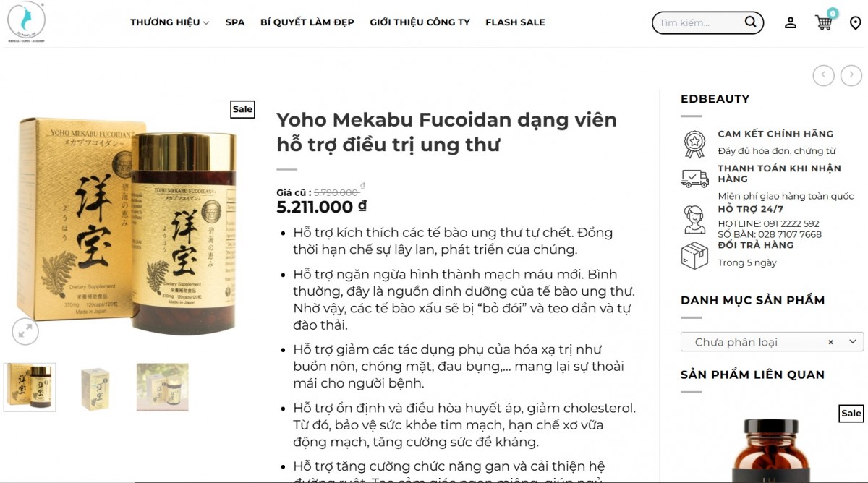Select the third product thumbnail

(162, 388)
